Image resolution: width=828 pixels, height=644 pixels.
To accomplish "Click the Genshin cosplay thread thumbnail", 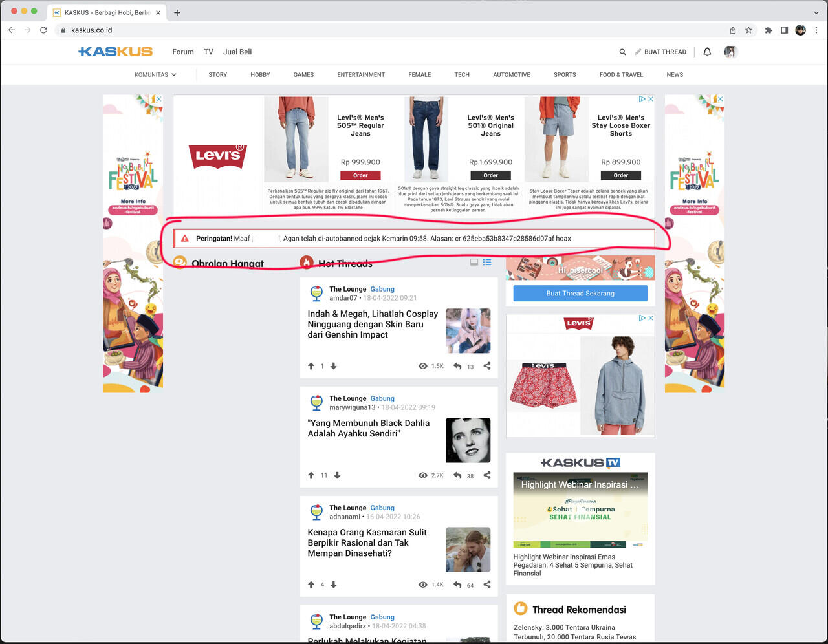I will (x=468, y=331).
